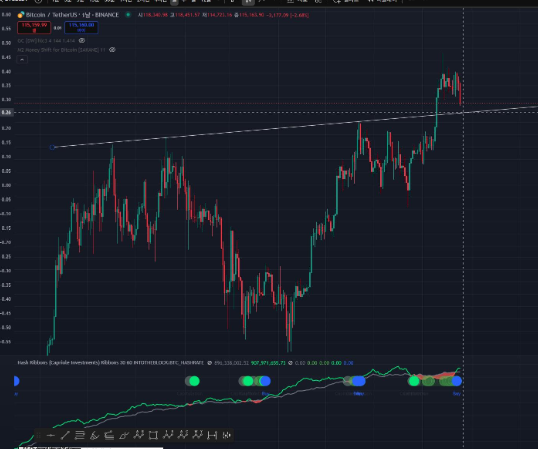Click the blue 0.00 value in Hash Ribbons legend

click(348, 363)
